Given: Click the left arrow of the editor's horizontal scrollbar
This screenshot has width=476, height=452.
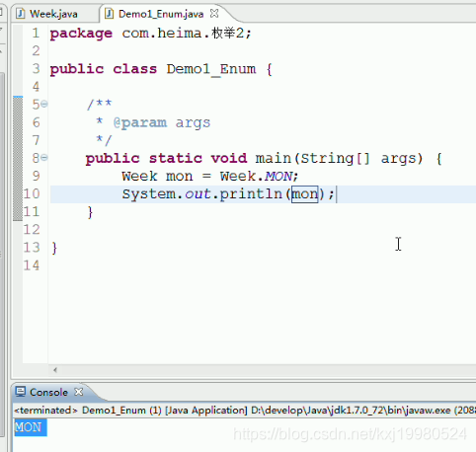Looking at the screenshot, I should (55, 370).
